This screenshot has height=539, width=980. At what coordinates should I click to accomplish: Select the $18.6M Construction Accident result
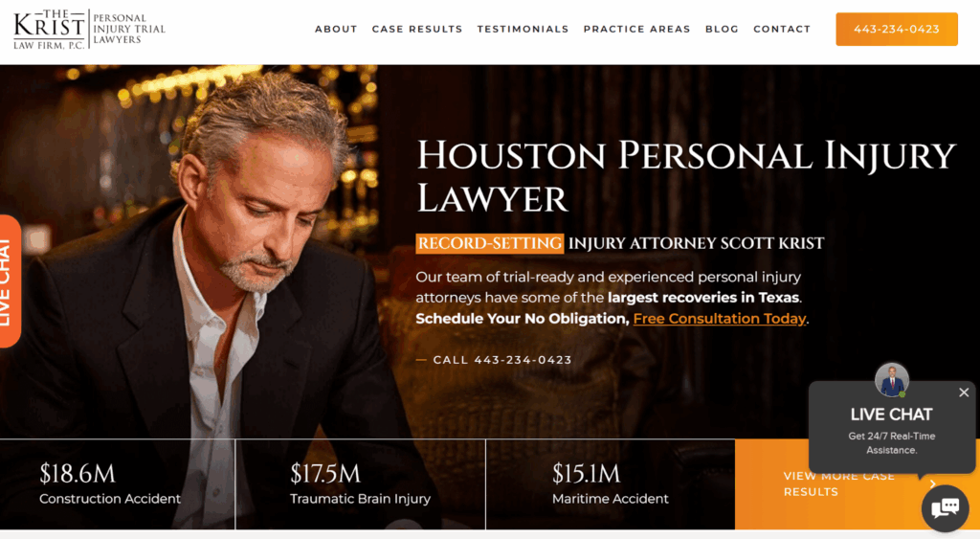click(x=118, y=484)
